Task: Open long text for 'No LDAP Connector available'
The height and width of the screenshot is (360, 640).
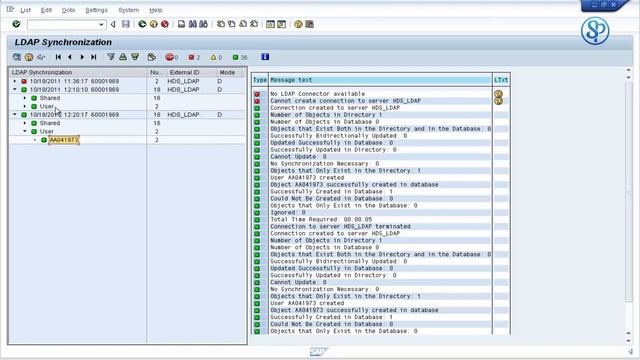Action: tap(498, 94)
